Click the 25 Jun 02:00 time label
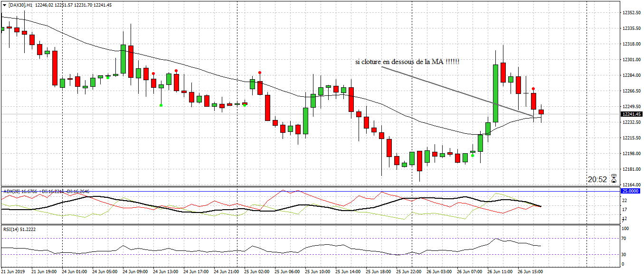Screen dimensions: 644x277 point(257,272)
